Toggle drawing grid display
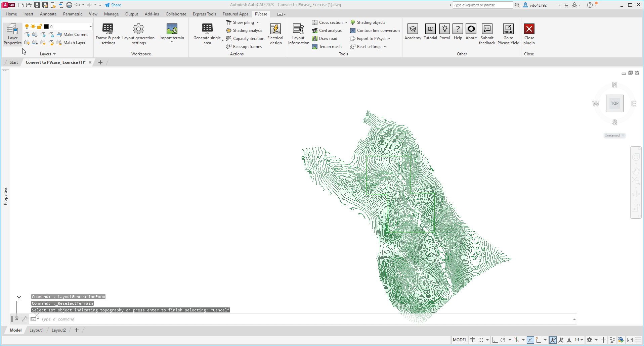The image size is (644, 346). (x=473, y=340)
